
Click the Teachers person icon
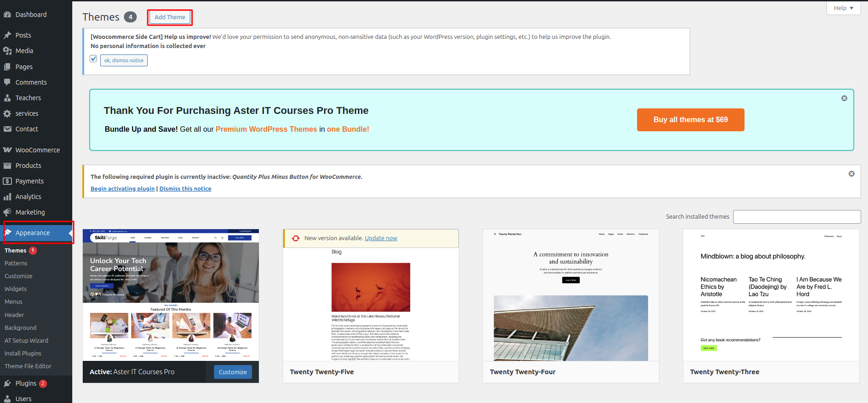point(7,98)
